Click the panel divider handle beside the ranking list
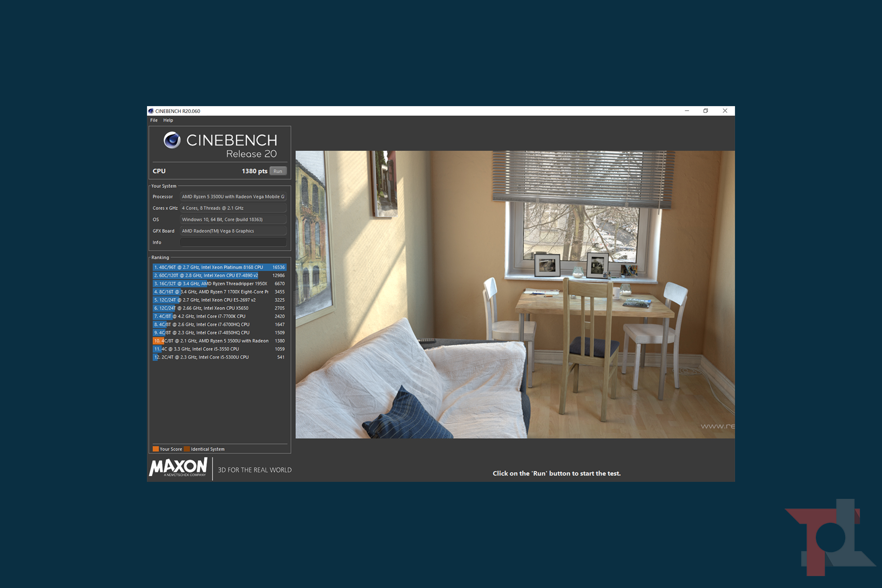 coord(294,303)
